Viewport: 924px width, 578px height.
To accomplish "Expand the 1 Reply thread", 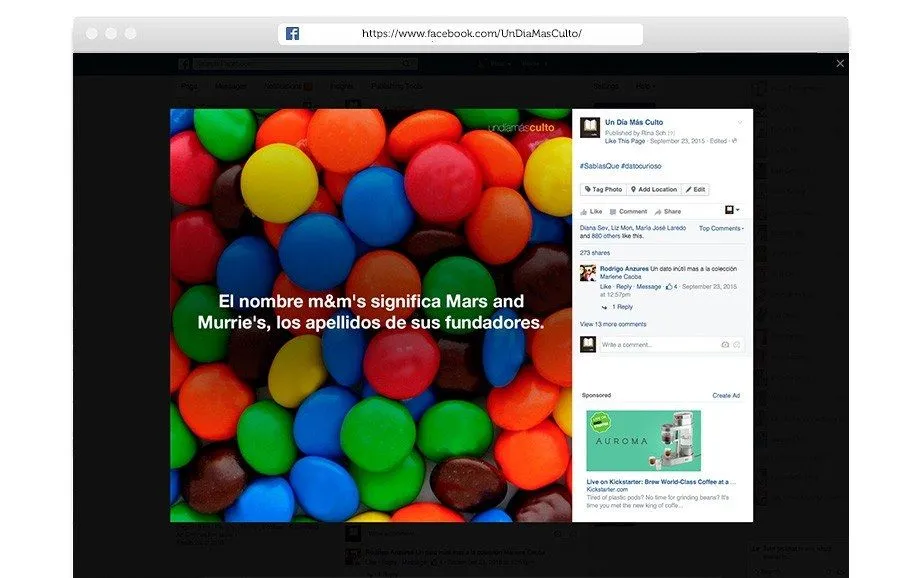I will point(618,307).
